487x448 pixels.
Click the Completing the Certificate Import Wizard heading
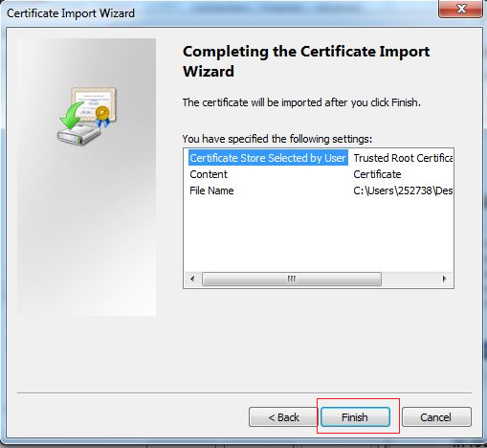pos(306,61)
